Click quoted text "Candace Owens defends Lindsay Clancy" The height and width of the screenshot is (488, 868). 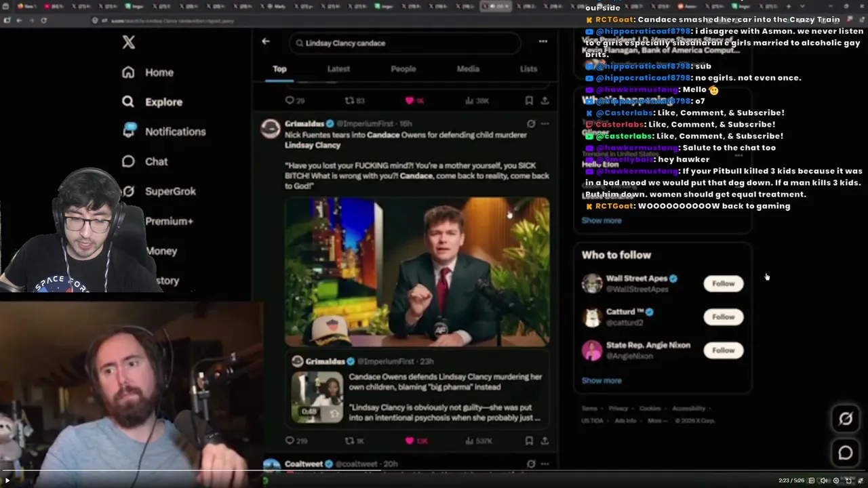[x=446, y=377]
